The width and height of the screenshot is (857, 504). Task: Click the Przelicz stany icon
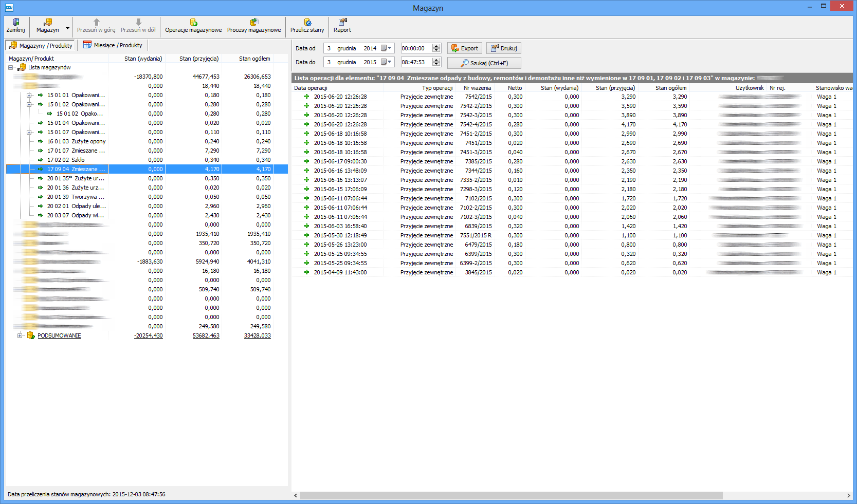click(307, 22)
